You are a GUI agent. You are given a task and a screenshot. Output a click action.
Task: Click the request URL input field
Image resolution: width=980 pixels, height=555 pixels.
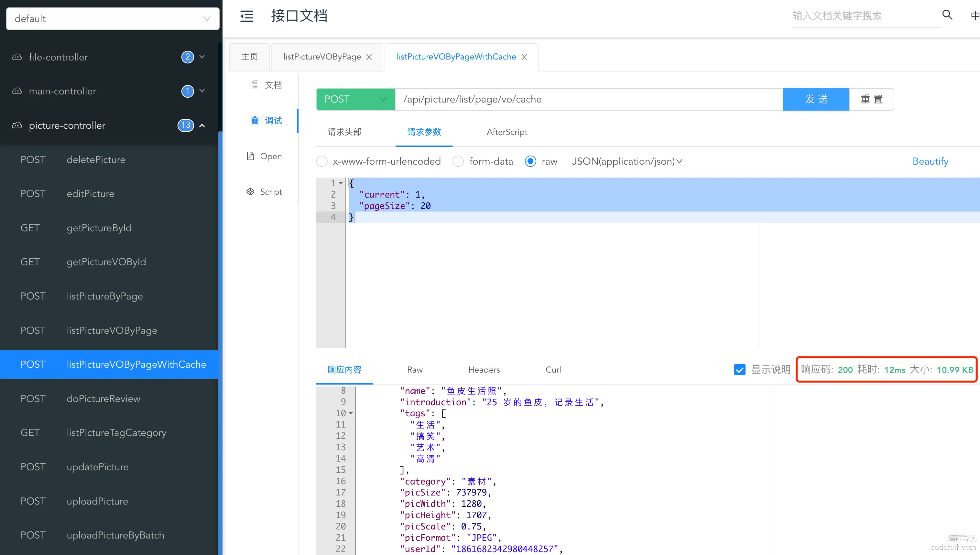tap(589, 99)
